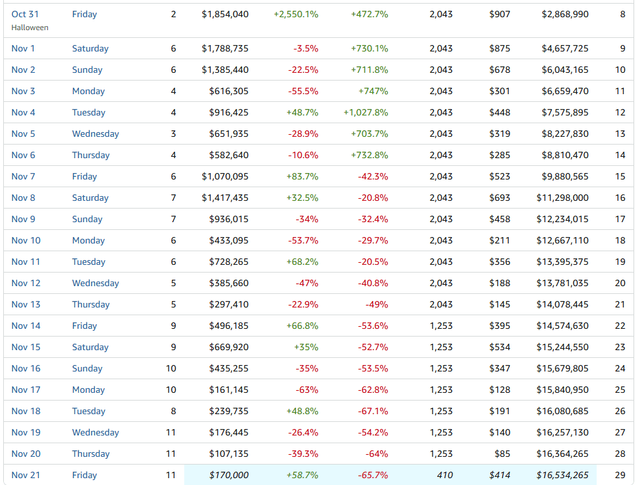This screenshot has width=640, height=485.
Task: Select the Monday link beside Nov 17
Action: tap(88, 390)
